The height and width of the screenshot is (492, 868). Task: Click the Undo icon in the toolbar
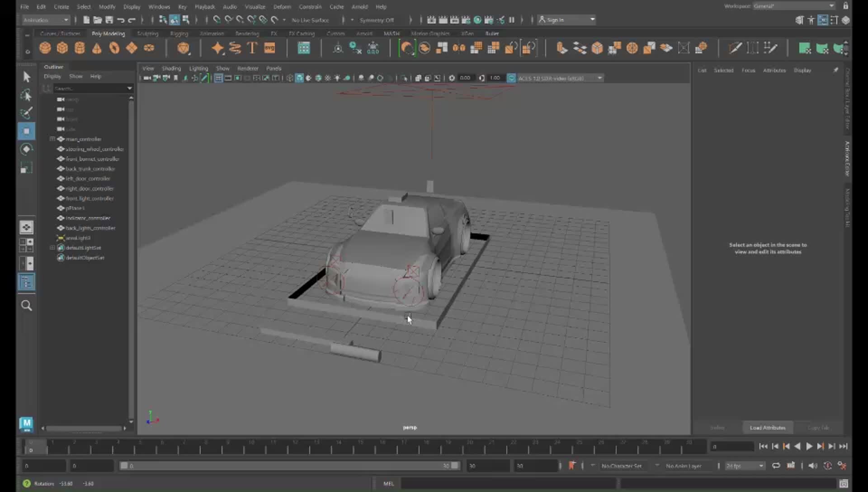(x=121, y=20)
